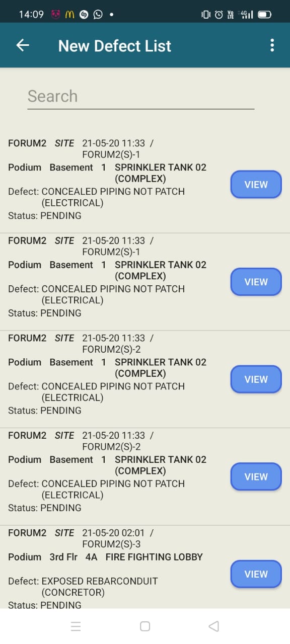Click the Search input field
This screenshot has height=644, width=290.
click(x=140, y=96)
